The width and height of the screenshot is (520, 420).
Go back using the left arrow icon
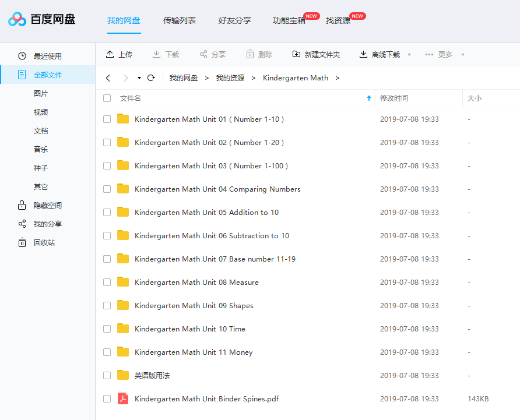click(x=108, y=78)
